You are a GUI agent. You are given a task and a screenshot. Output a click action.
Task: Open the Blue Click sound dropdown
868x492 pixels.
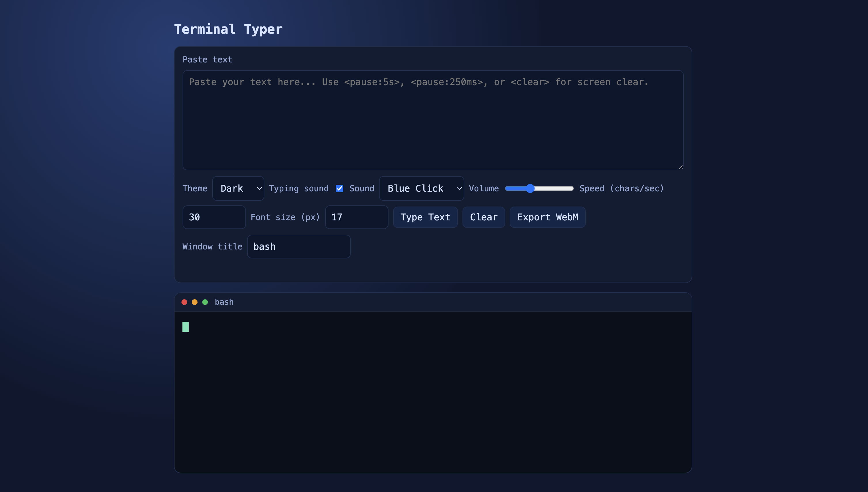[421, 188]
